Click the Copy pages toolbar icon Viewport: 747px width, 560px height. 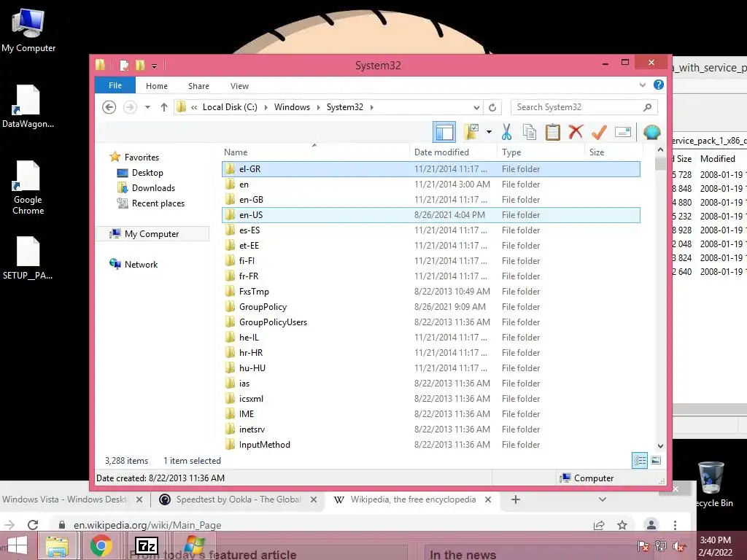(530, 132)
